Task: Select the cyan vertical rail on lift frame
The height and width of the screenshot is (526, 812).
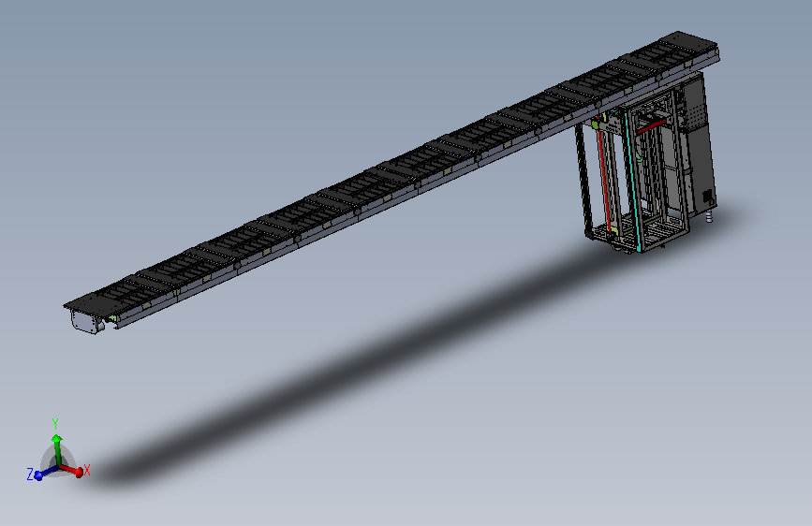Action: pos(632,180)
